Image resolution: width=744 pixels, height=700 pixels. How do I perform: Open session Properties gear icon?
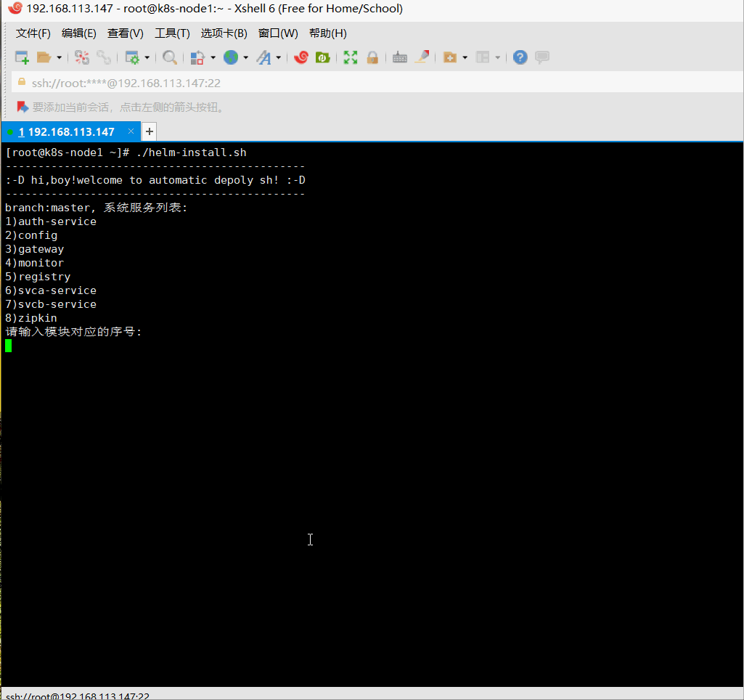click(132, 57)
